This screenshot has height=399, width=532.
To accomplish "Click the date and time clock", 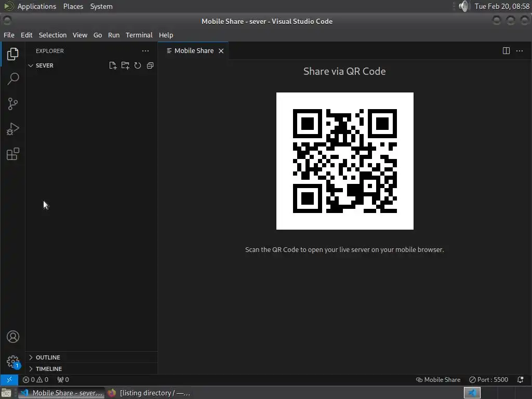I will click(x=502, y=6).
